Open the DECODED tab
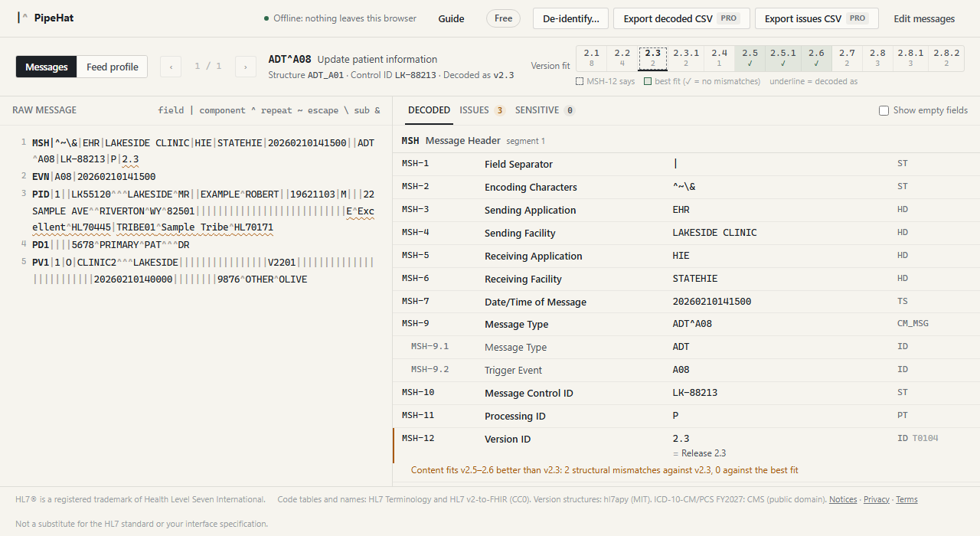This screenshot has width=980, height=536. (429, 110)
